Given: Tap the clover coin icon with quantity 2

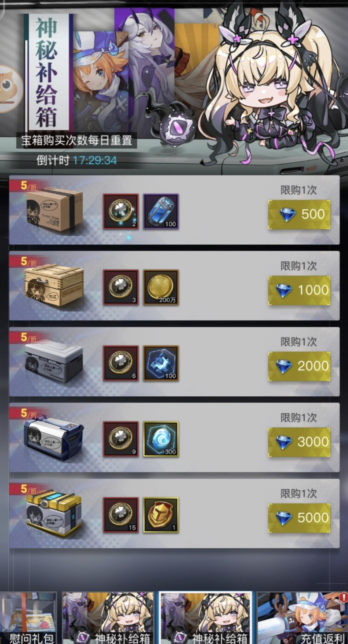Looking at the screenshot, I should [121, 212].
